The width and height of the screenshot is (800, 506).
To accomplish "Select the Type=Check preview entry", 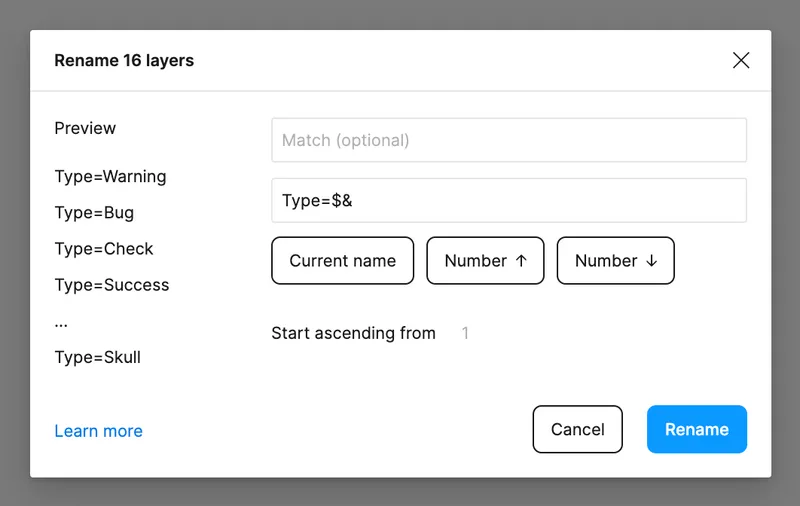I will (x=104, y=249).
